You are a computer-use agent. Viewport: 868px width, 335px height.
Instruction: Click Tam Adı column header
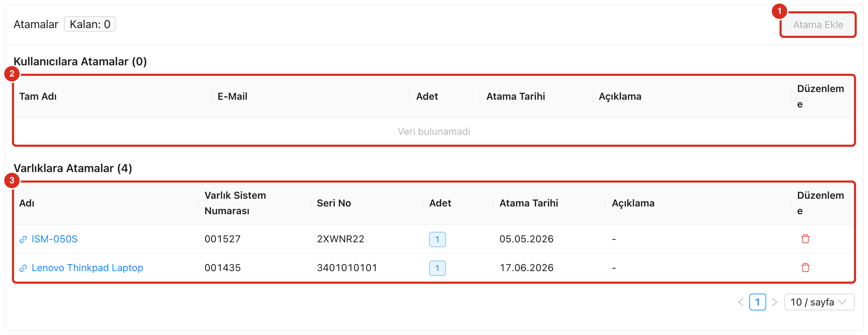38,96
